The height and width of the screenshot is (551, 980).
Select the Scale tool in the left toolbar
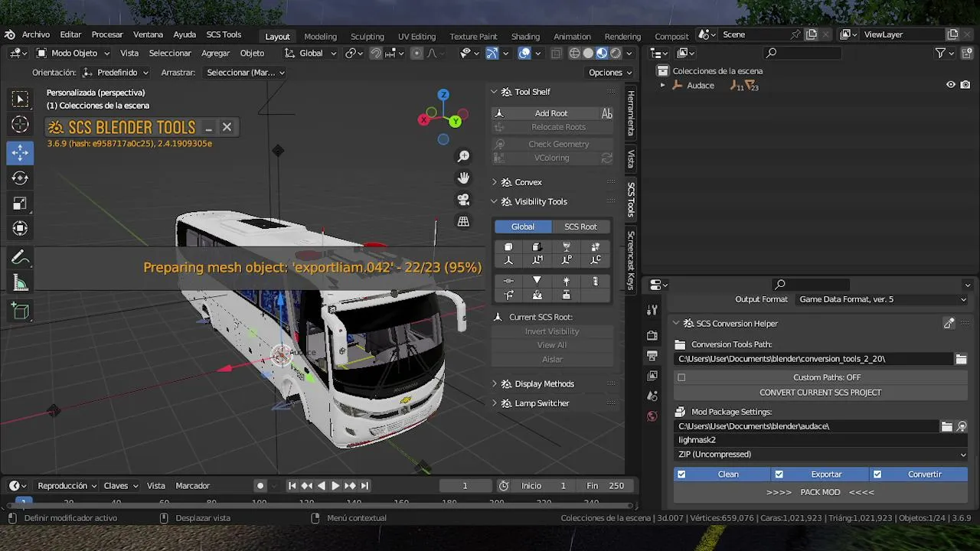coord(20,204)
